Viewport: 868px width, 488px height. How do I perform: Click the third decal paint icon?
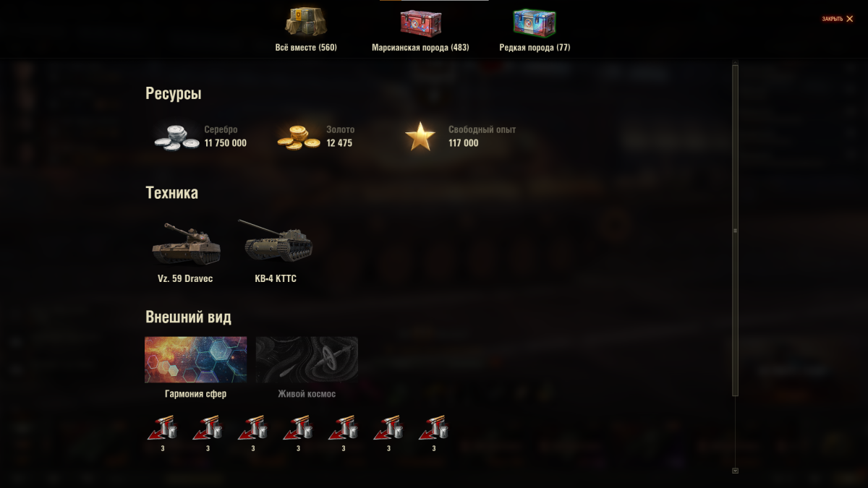(253, 428)
